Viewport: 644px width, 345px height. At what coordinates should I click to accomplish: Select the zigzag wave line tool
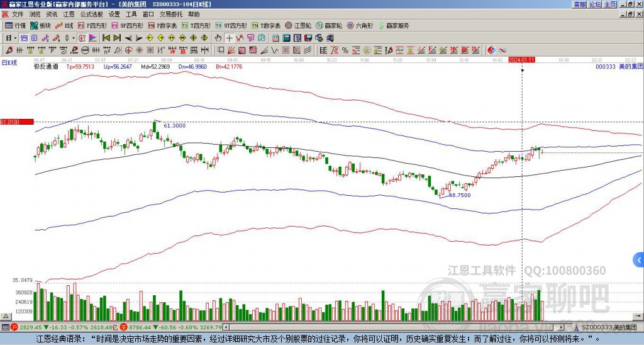pyautogui.click(x=274, y=50)
